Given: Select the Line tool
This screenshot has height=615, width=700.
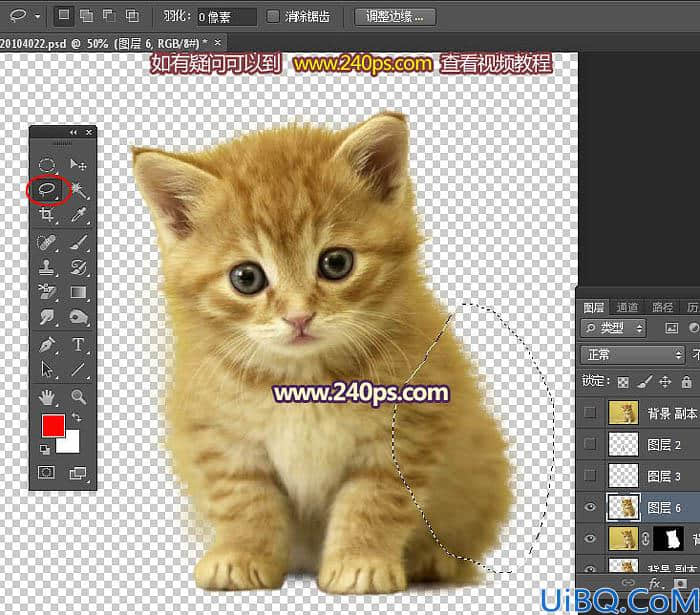Looking at the screenshot, I should click(79, 370).
